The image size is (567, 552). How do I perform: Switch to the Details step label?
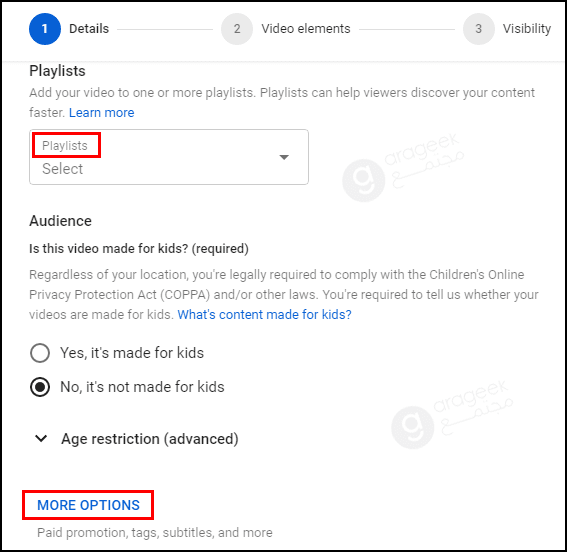pyautogui.click(x=89, y=29)
